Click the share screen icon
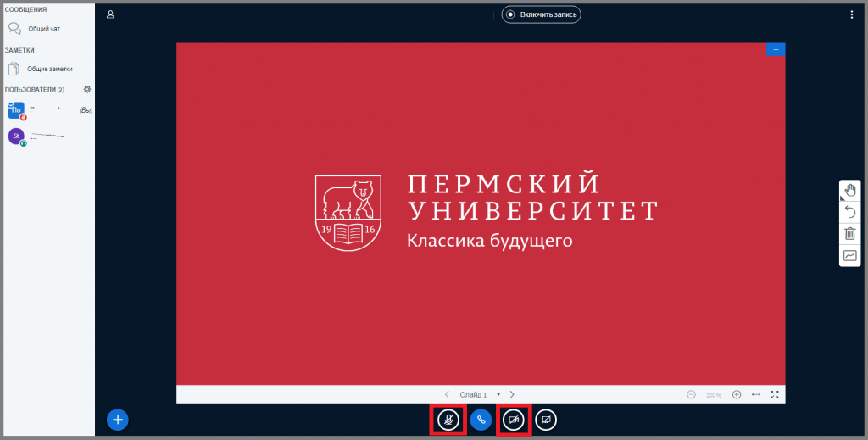Viewport: 868px width, 440px height. tap(546, 420)
